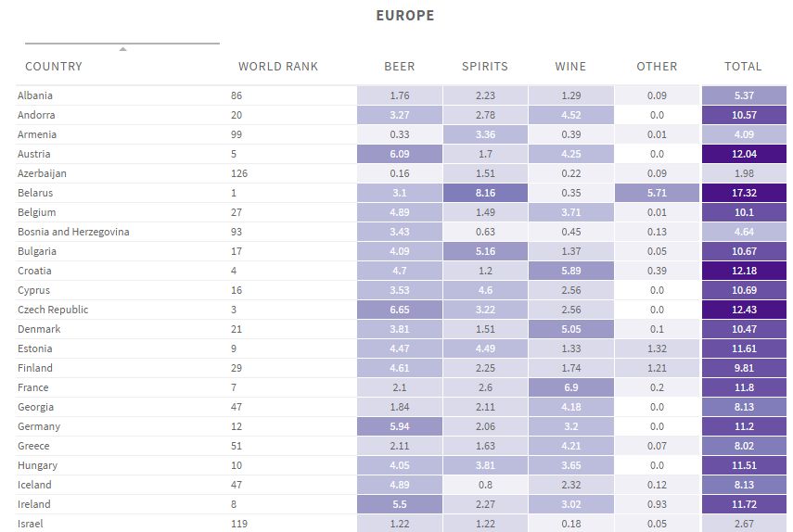Click the Belarus other cell 5.71

(x=657, y=194)
